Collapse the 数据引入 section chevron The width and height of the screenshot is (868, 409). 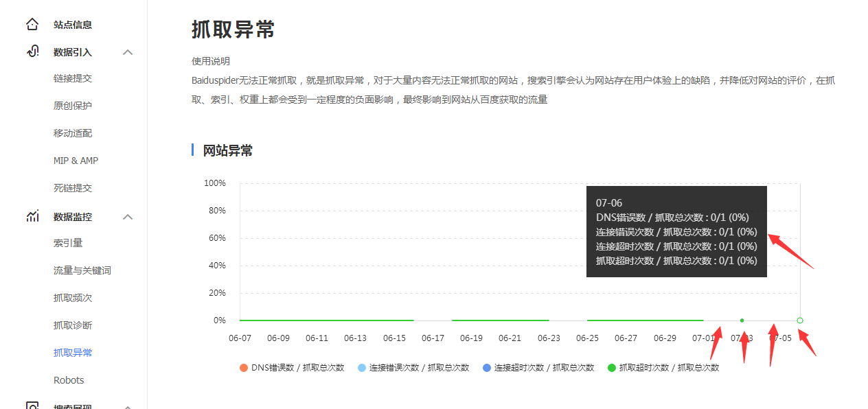click(x=128, y=51)
